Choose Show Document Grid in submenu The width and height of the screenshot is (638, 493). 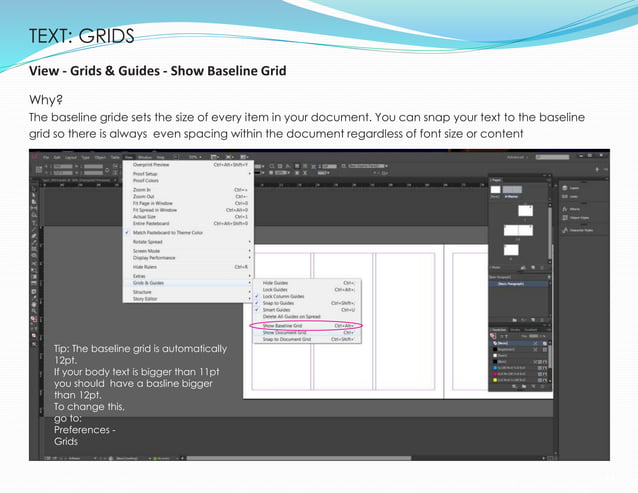pyautogui.click(x=307, y=332)
